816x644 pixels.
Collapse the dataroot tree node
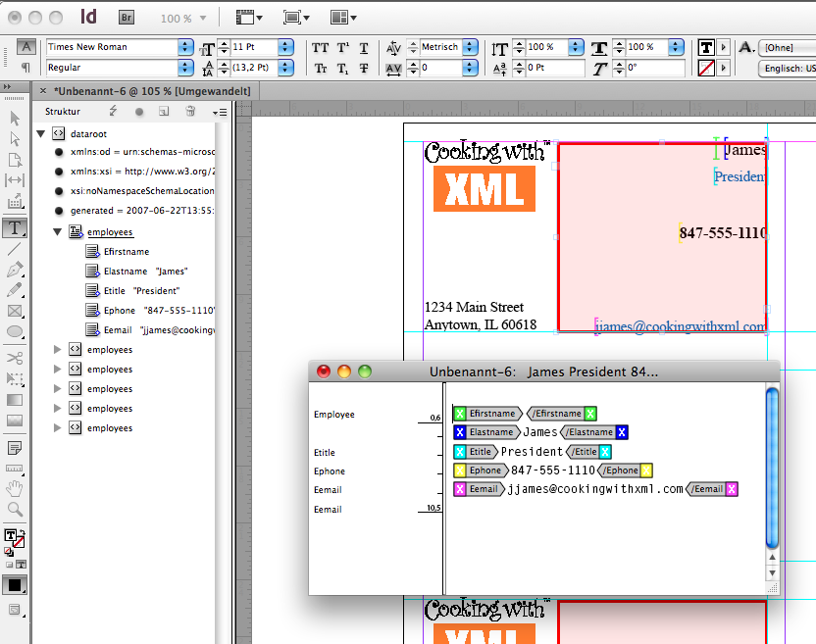click(41, 133)
